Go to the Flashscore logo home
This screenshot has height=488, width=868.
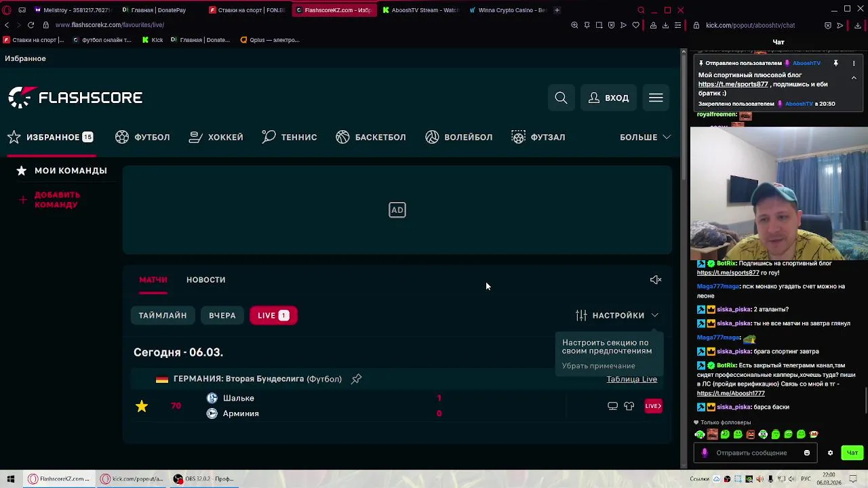click(75, 98)
